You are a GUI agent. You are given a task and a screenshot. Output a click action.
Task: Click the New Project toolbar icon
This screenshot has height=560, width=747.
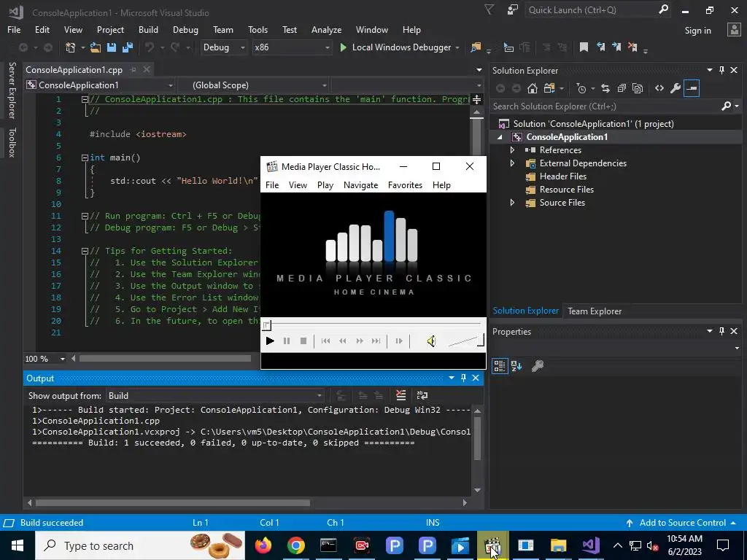pyautogui.click(x=71, y=47)
